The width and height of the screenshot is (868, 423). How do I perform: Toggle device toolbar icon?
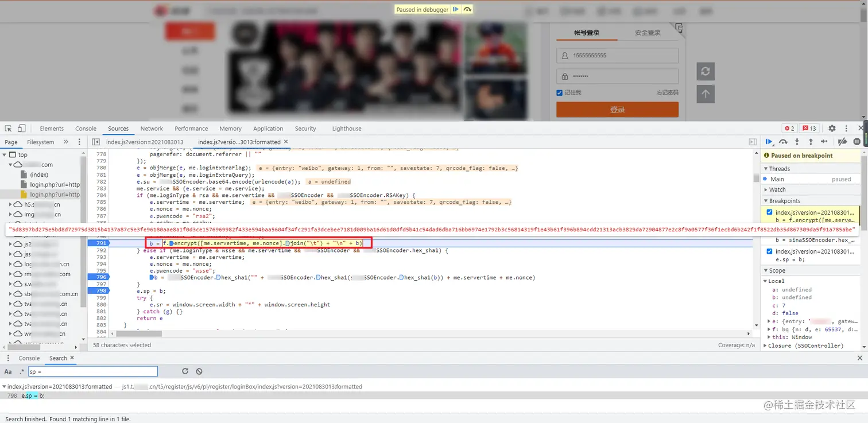point(22,129)
